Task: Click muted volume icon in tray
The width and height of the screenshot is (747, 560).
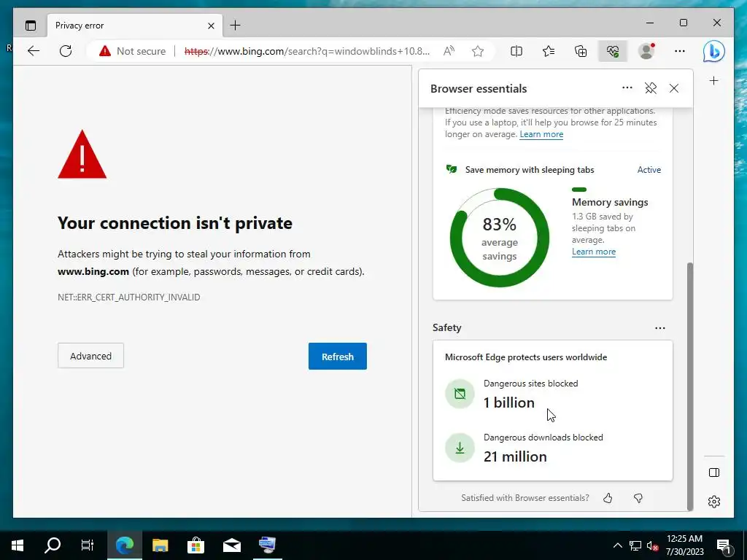Action: click(652, 545)
